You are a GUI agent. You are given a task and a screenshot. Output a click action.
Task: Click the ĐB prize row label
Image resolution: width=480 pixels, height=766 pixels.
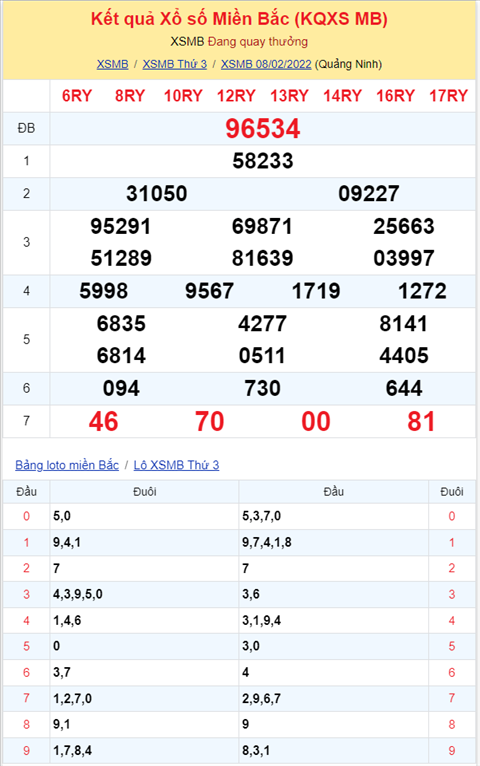26,128
